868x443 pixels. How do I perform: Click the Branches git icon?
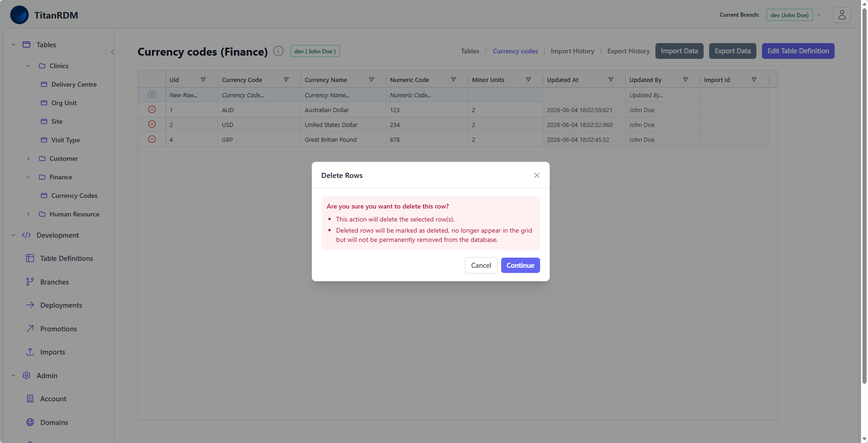pyautogui.click(x=30, y=282)
